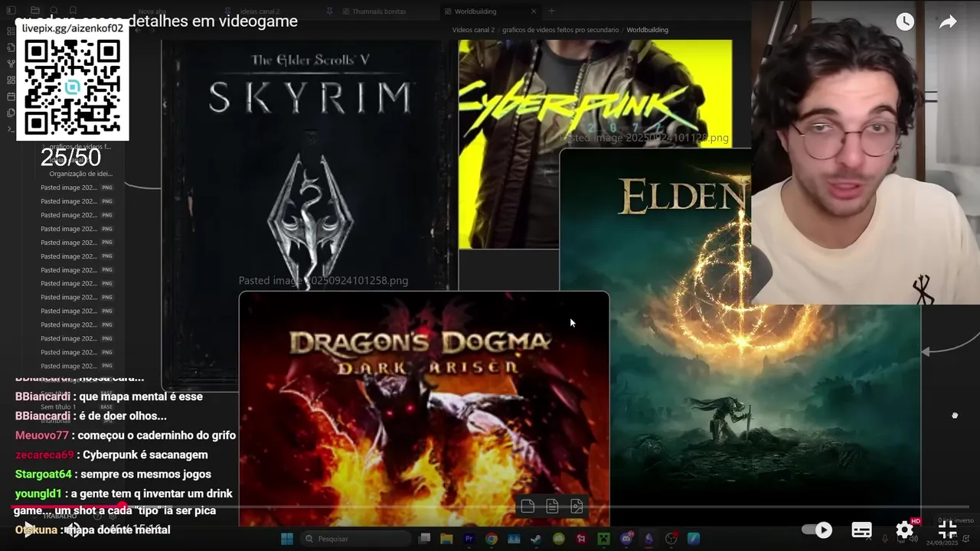The image size is (980, 551).
Task: Switch to the ideias canal 2 tab
Action: (260, 11)
